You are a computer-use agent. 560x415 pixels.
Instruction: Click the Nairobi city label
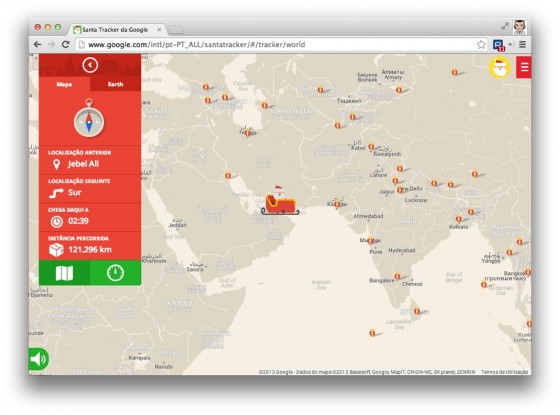pyautogui.click(x=164, y=366)
